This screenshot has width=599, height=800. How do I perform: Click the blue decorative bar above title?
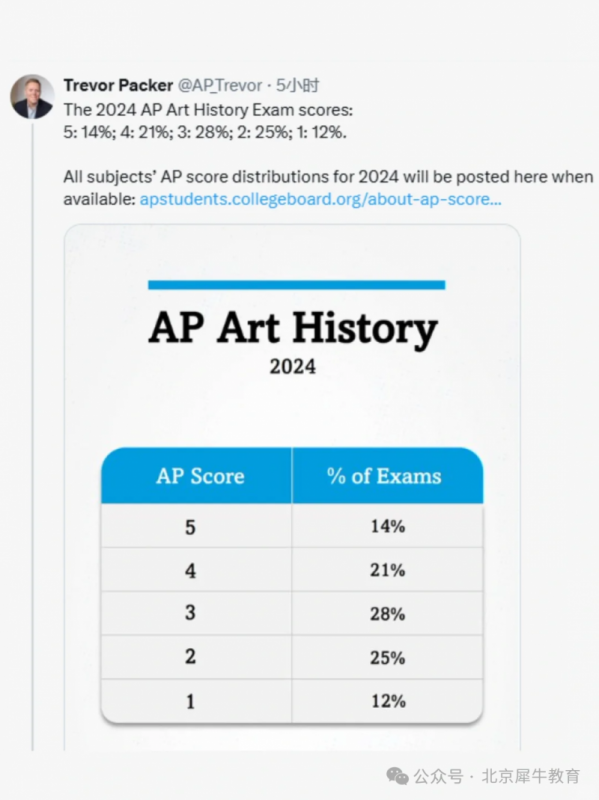pos(297,285)
